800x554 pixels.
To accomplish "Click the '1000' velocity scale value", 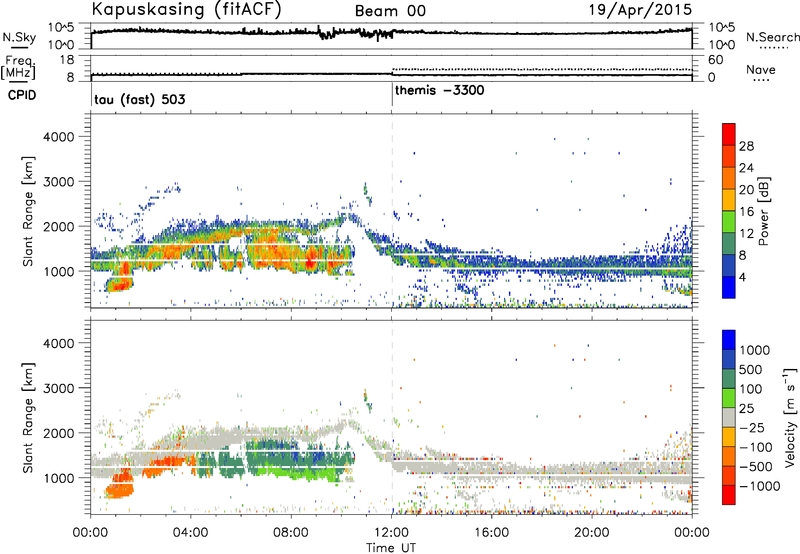I will [755, 350].
